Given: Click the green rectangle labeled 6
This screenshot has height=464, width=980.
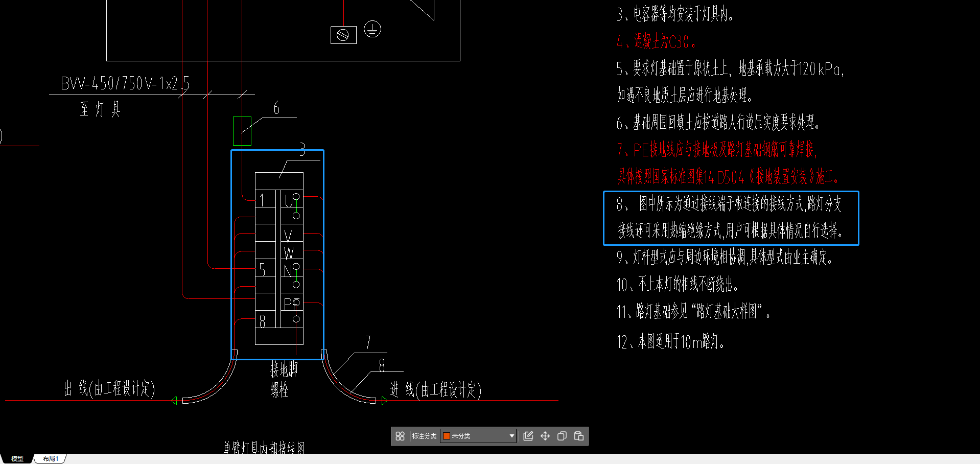Looking at the screenshot, I should pos(242,131).
